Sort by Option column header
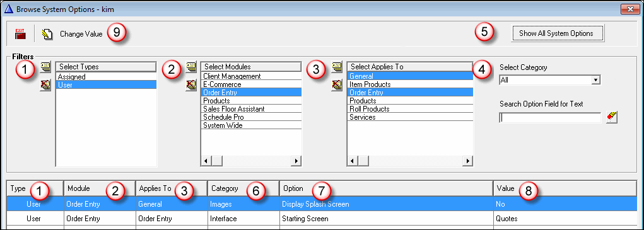644x230 pixels. tap(387, 188)
